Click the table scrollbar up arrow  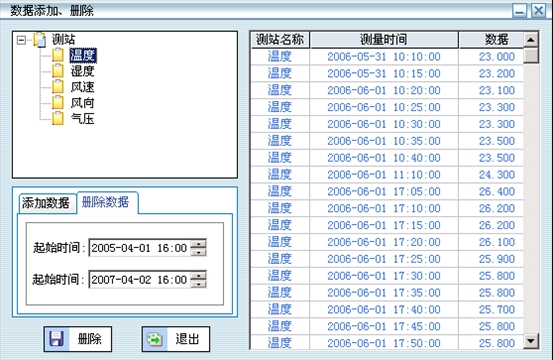(531, 39)
